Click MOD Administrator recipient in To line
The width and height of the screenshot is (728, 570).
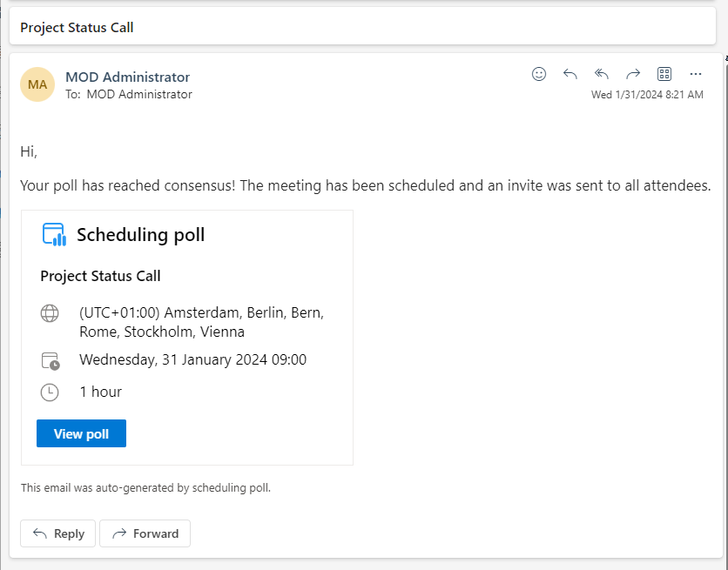tap(139, 94)
